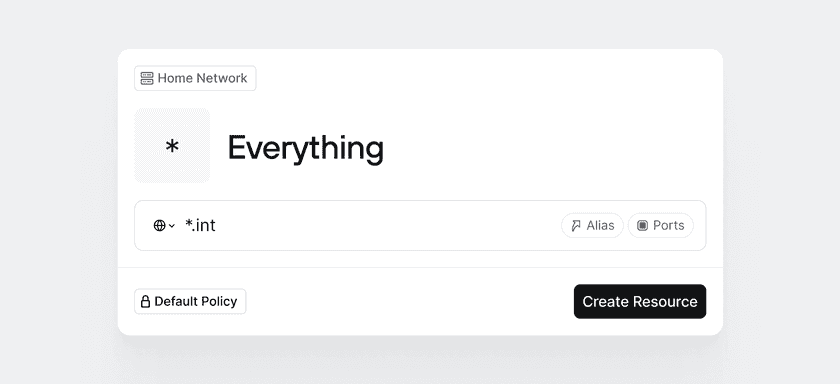
Task: Click the server rack icon beside Home Network
Action: (x=147, y=78)
